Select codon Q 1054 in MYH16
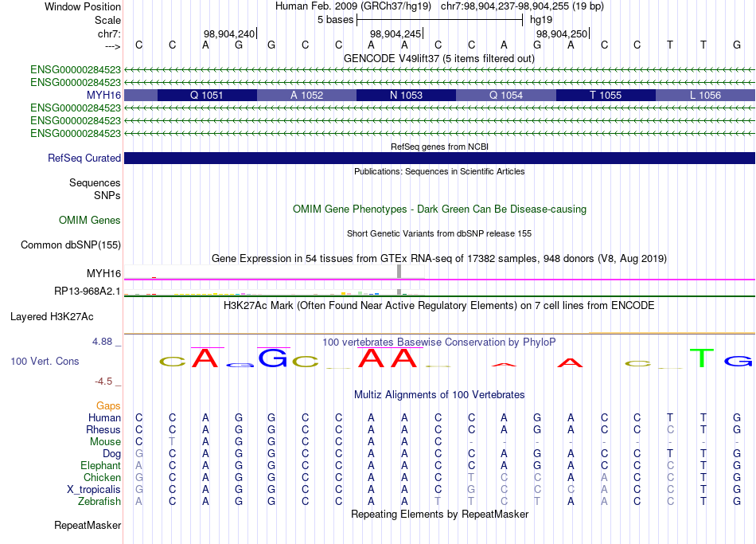This screenshot has height=544, width=756. coord(506,95)
